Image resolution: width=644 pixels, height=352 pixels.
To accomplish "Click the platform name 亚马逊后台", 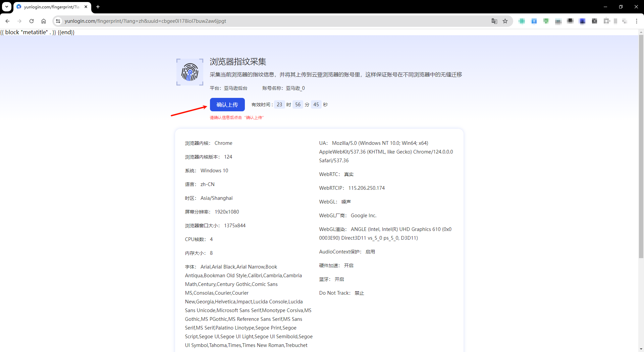I will [x=235, y=88].
